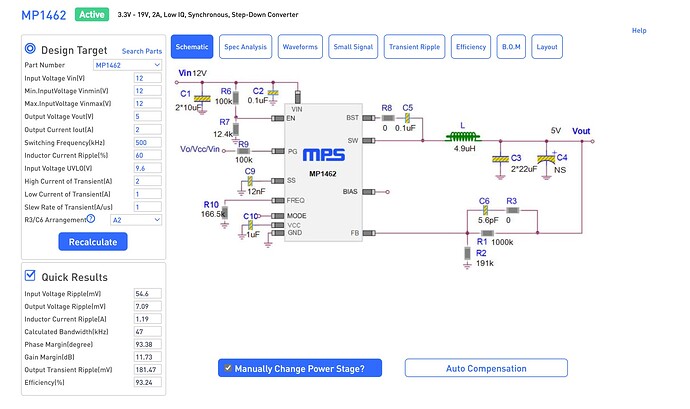Select resistor R9 on PG pin

coord(243,151)
